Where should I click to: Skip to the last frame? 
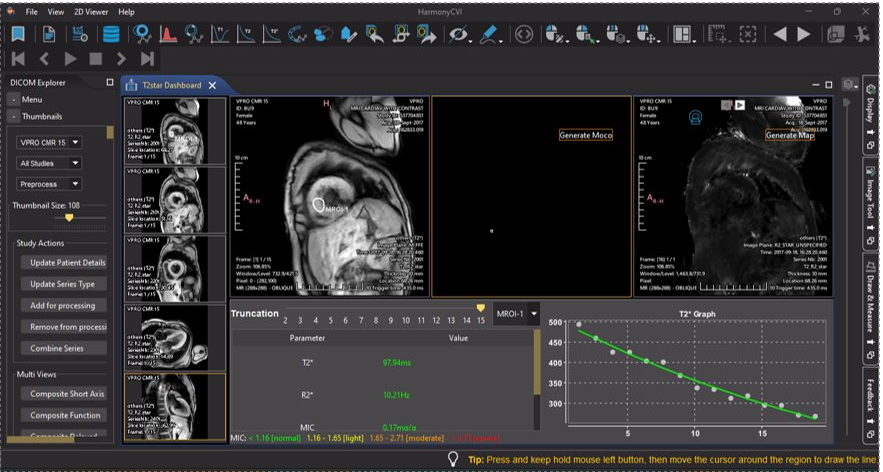point(148,59)
